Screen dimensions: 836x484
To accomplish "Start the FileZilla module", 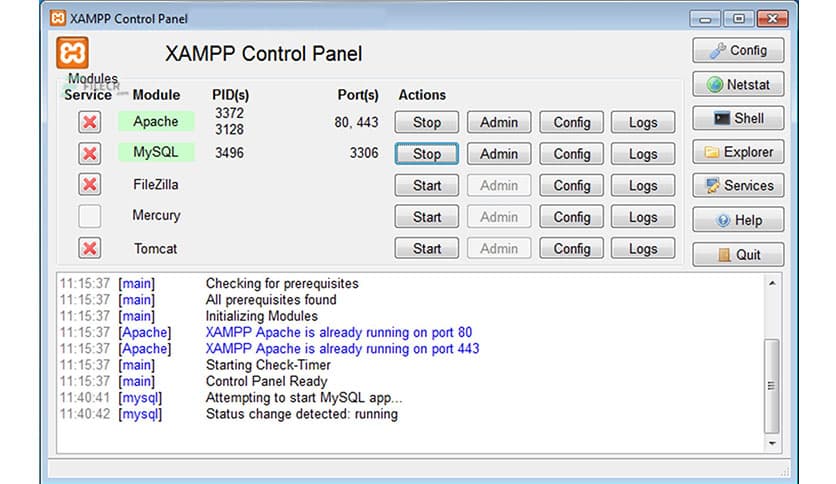I will (x=427, y=185).
